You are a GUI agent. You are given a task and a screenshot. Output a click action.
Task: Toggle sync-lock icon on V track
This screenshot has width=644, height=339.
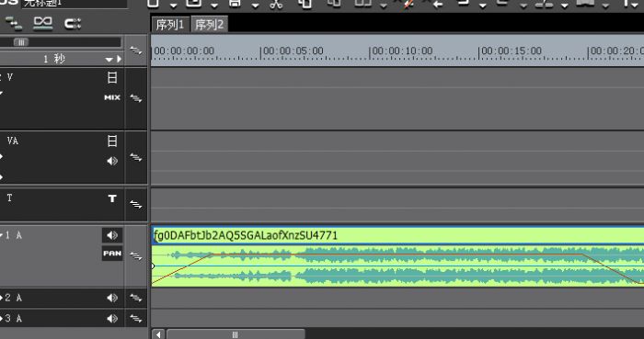[136, 98]
